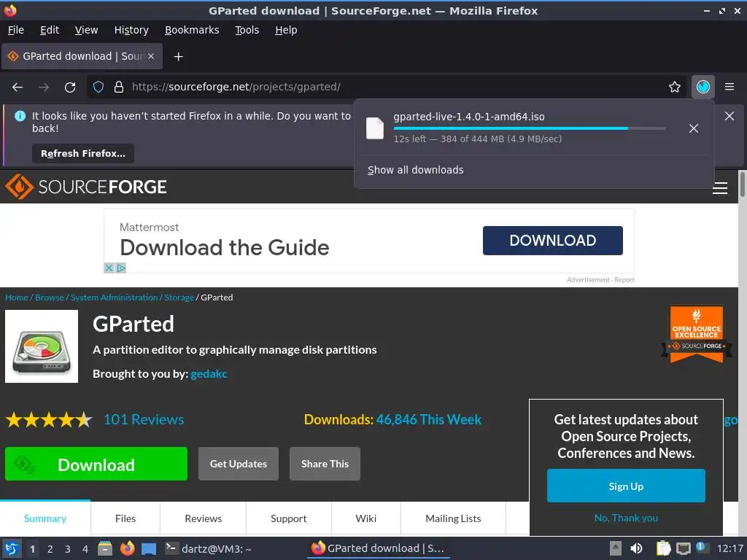747x560 pixels.
Task: Click the five-star rating
Action: [x=49, y=420]
